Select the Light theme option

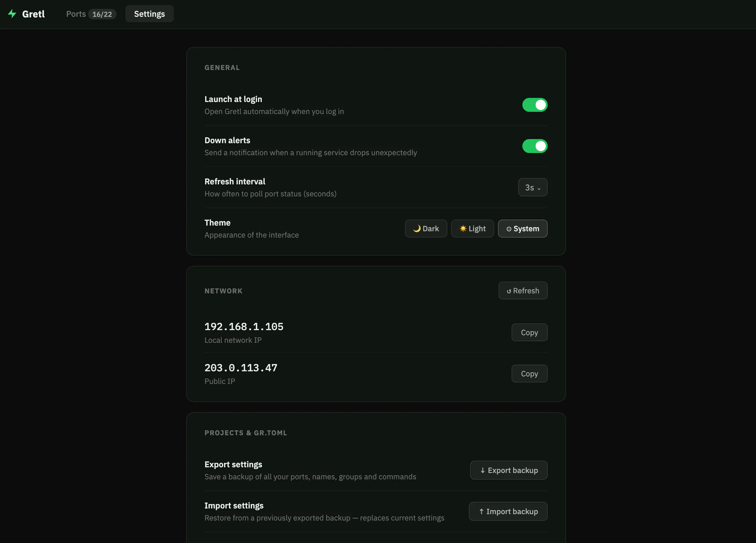click(x=472, y=229)
